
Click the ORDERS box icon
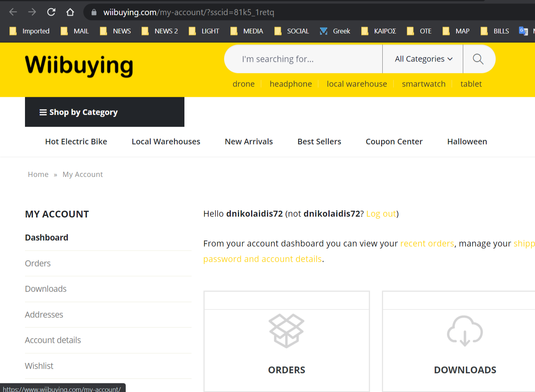(286, 331)
